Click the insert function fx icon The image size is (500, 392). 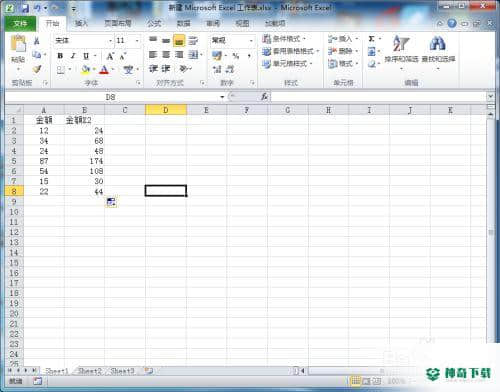coord(264,97)
